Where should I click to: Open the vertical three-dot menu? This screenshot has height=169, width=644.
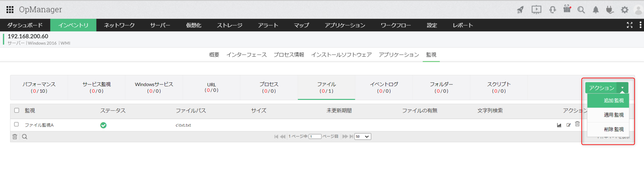point(640,25)
